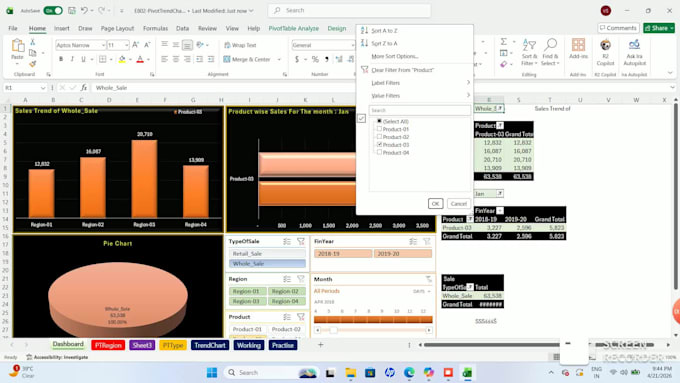
Task: Click OK in the filter menu
Action: tap(435, 203)
